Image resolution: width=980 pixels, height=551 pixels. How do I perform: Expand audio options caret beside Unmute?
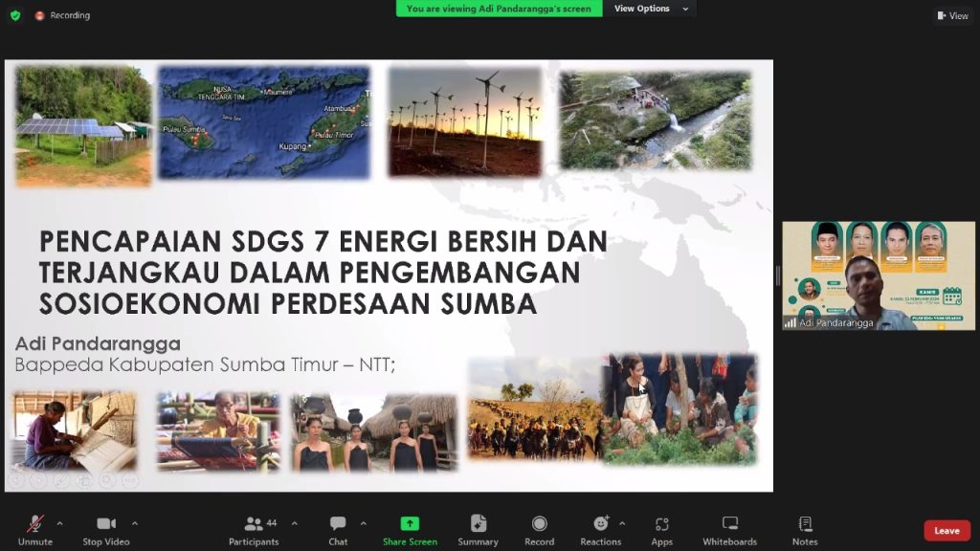point(60,523)
